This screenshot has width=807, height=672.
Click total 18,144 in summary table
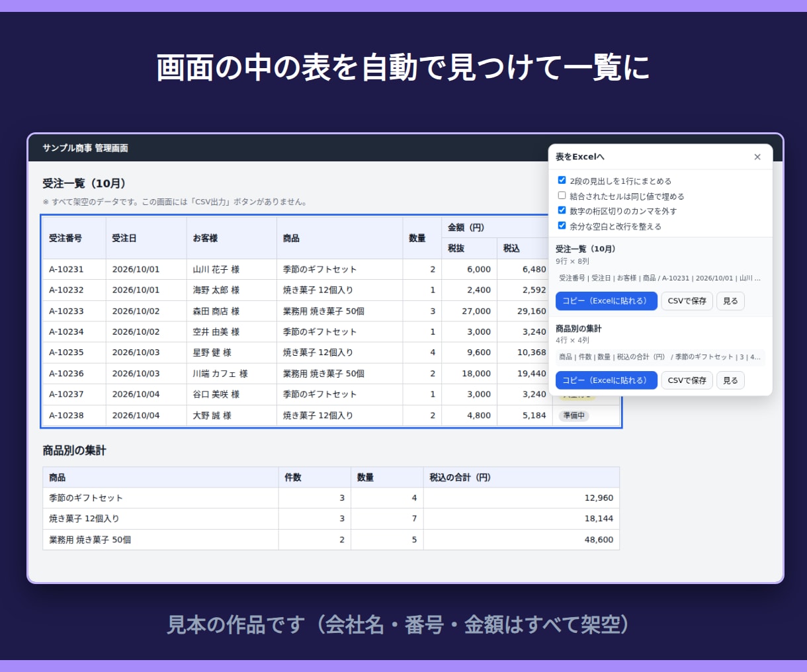click(x=599, y=519)
